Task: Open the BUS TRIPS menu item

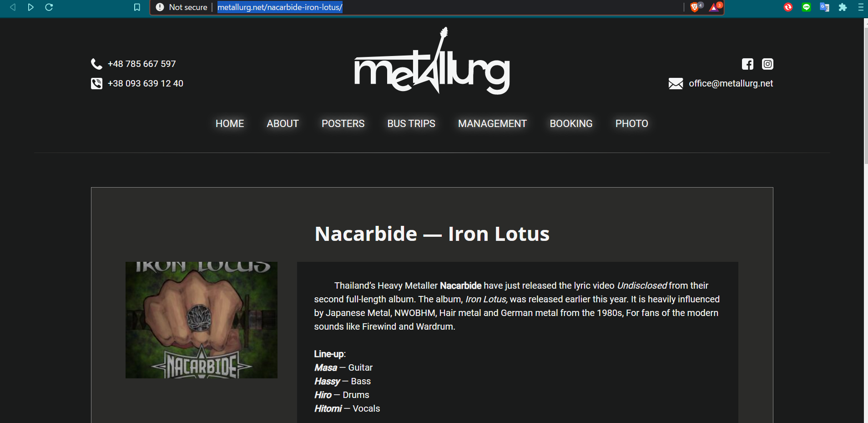Action: coord(411,124)
